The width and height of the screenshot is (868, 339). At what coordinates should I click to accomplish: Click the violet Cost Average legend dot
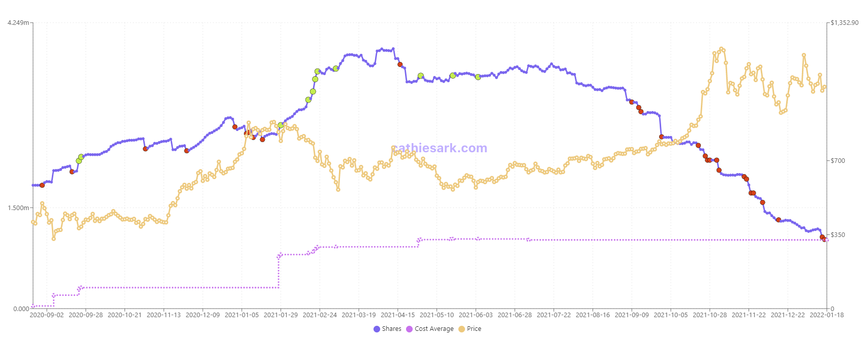click(x=409, y=329)
